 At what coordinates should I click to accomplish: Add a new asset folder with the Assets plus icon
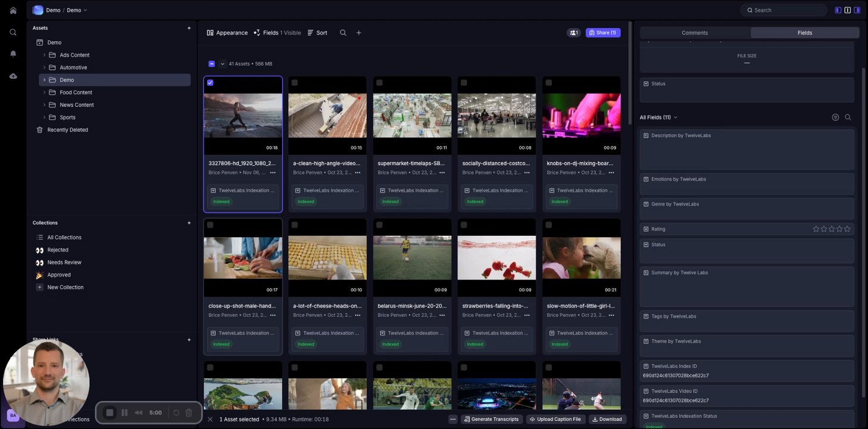tap(189, 28)
